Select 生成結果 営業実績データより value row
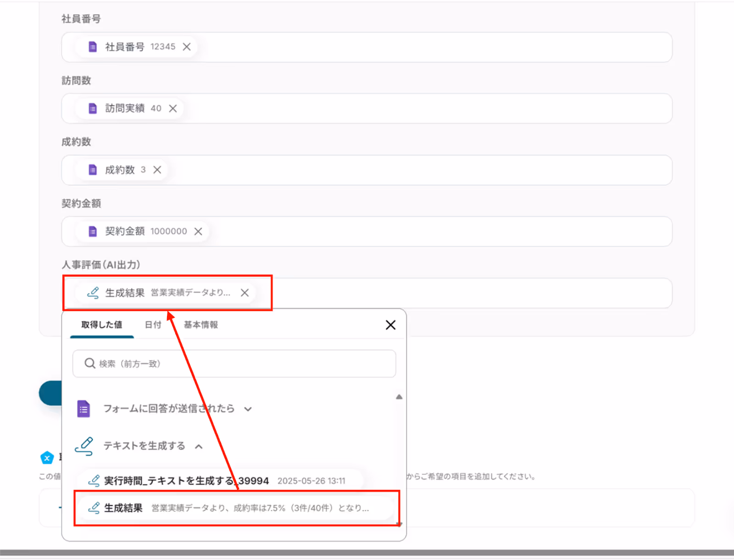Screen dimensions: 734x560 click(x=236, y=508)
